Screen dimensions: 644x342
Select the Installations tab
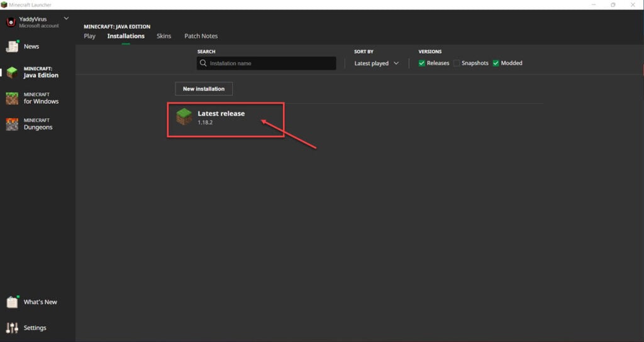point(126,36)
